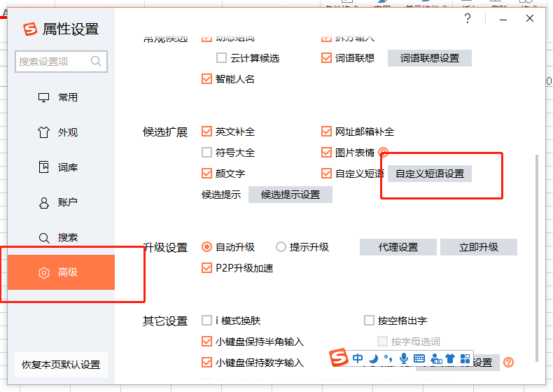Click the 立即升级 button
The image size is (553, 392).
(x=479, y=247)
